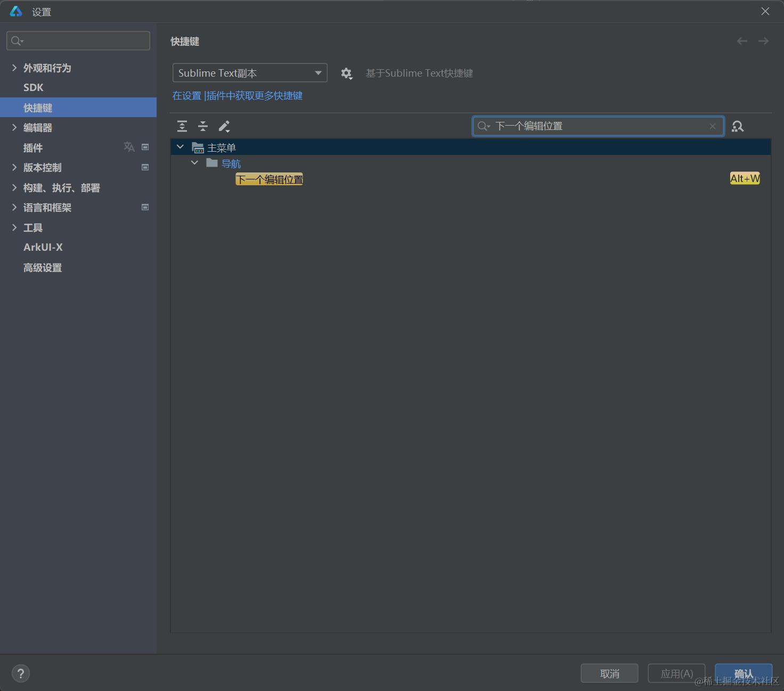Open 插件中获取更多快捷键 link
The width and height of the screenshot is (784, 691).
coord(255,96)
